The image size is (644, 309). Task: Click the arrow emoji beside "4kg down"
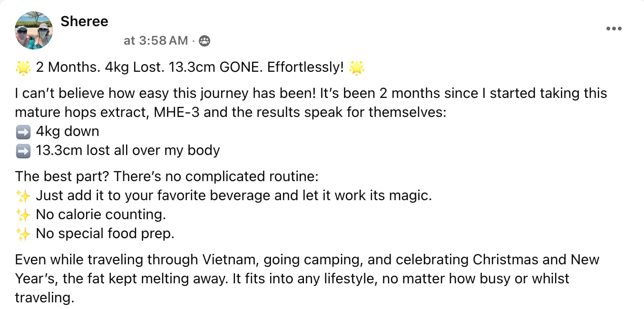[23, 132]
